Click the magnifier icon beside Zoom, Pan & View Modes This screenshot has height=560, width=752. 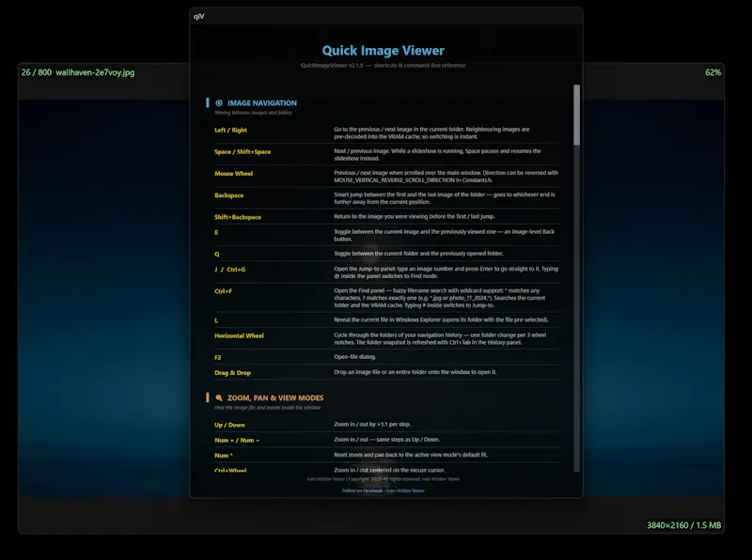[219, 398]
